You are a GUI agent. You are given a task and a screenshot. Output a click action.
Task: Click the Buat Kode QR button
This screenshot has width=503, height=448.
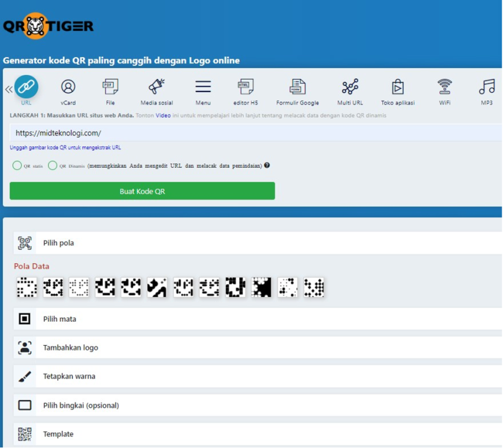coord(142,191)
